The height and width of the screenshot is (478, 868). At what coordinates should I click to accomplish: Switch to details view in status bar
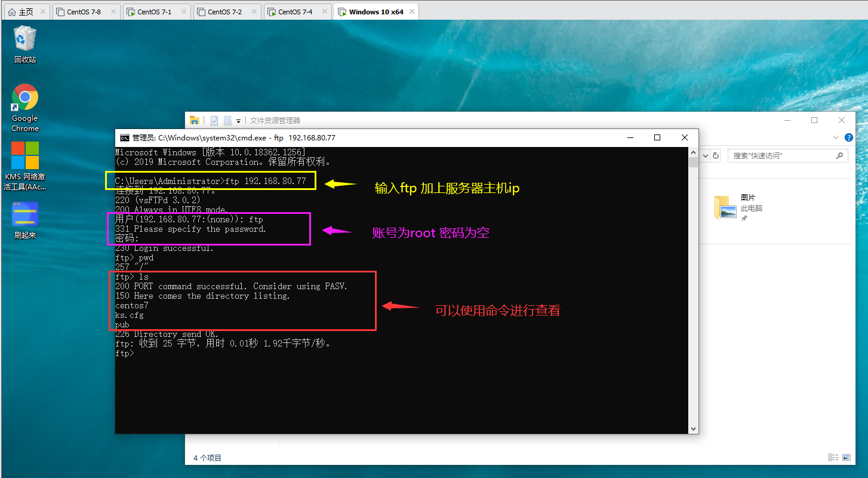pyautogui.click(x=833, y=457)
